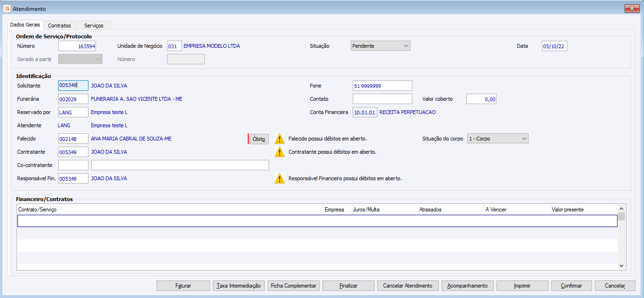The width and height of the screenshot is (644, 298).
Task: Open Acompanhamento
Action: pyautogui.click(x=468, y=286)
